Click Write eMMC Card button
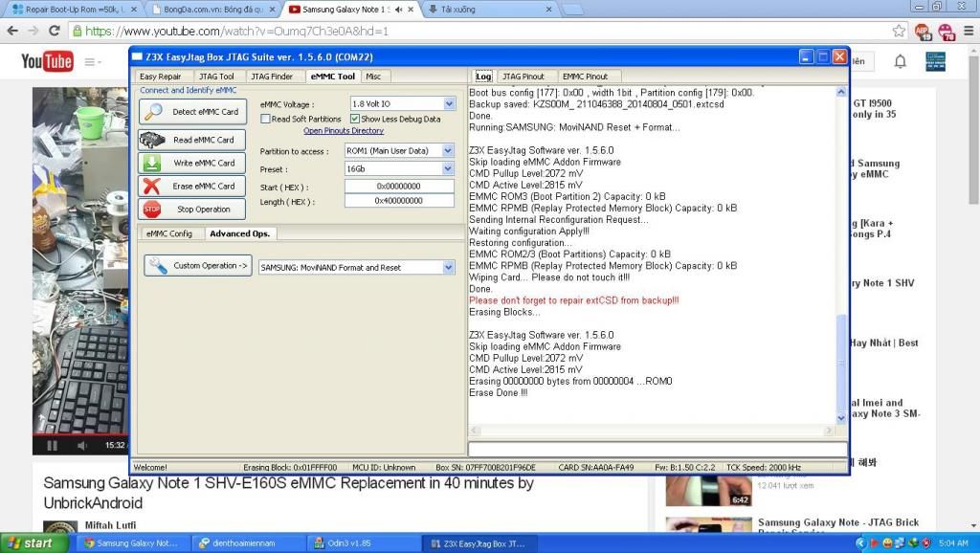The height and width of the screenshot is (553, 980). pos(191,163)
